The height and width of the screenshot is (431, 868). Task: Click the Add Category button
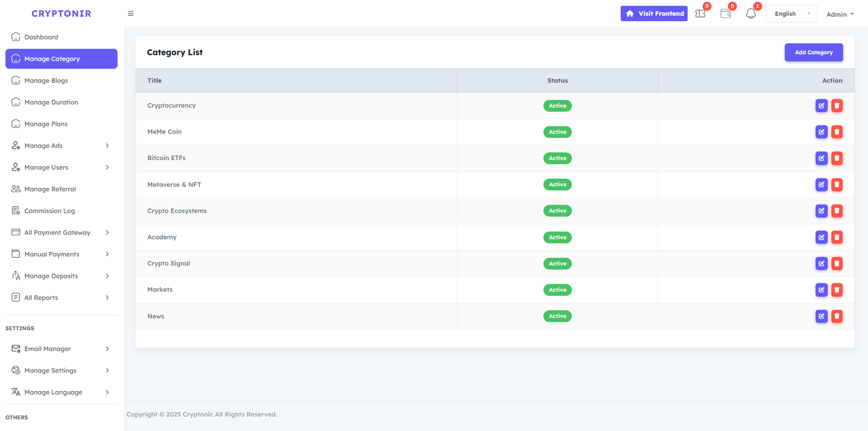pos(813,53)
